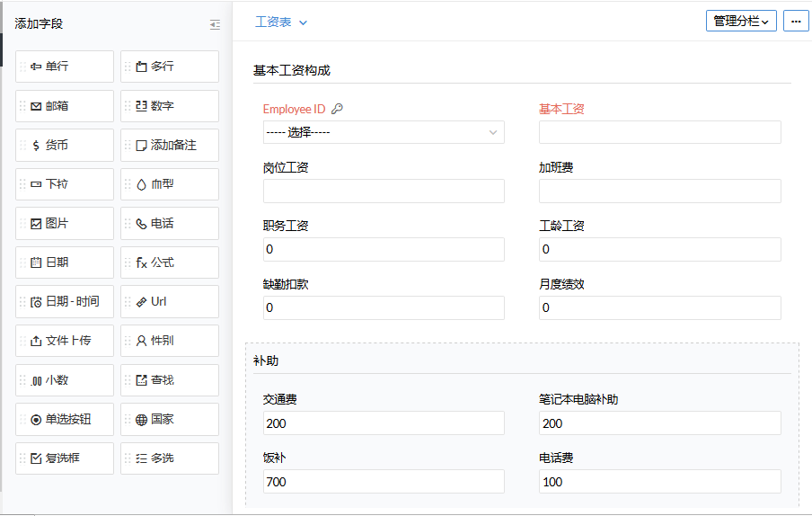
Task: Open the Employee ID 选择 dropdown
Action: tap(384, 133)
